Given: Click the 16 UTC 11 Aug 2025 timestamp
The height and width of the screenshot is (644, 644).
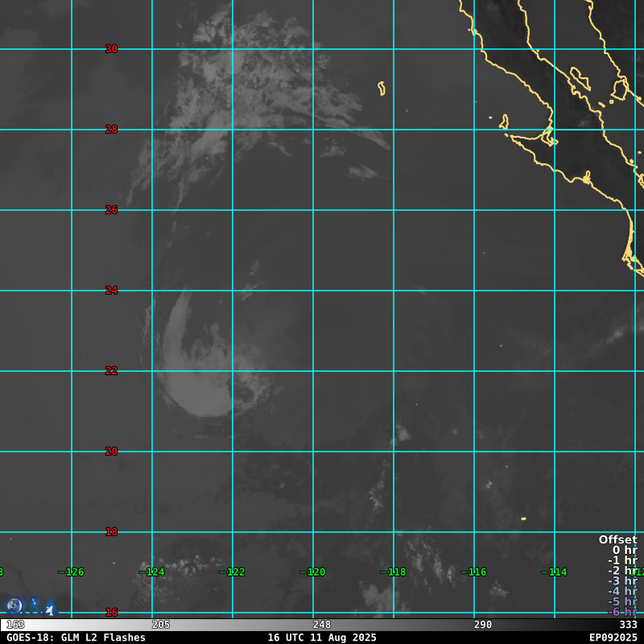Looking at the screenshot, I should coord(322,638).
